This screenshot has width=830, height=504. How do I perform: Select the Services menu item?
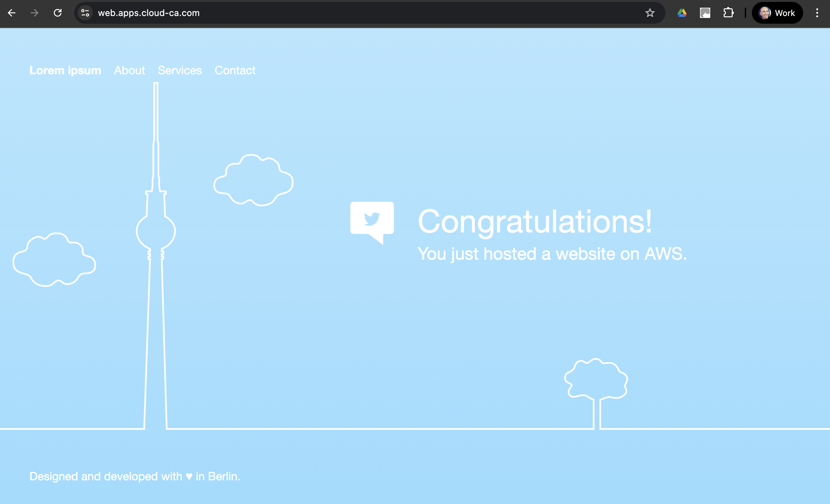pos(180,70)
